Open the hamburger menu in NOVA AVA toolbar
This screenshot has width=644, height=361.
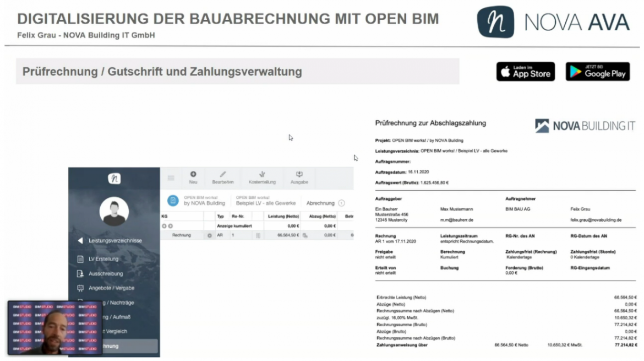[x=171, y=178]
